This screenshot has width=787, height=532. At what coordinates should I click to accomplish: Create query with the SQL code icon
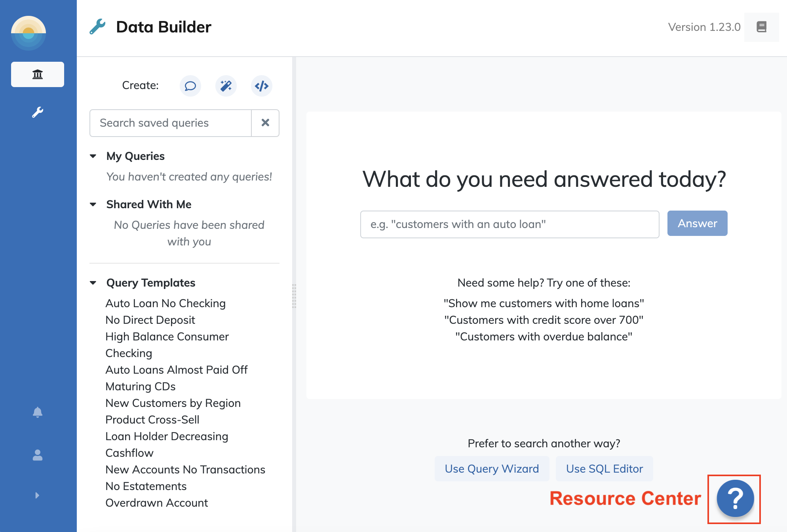click(x=262, y=86)
